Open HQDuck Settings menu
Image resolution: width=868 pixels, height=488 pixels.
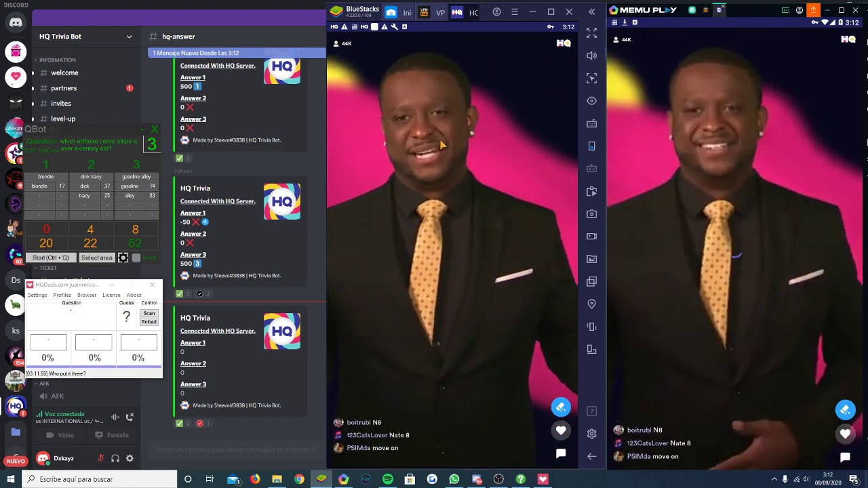point(37,295)
